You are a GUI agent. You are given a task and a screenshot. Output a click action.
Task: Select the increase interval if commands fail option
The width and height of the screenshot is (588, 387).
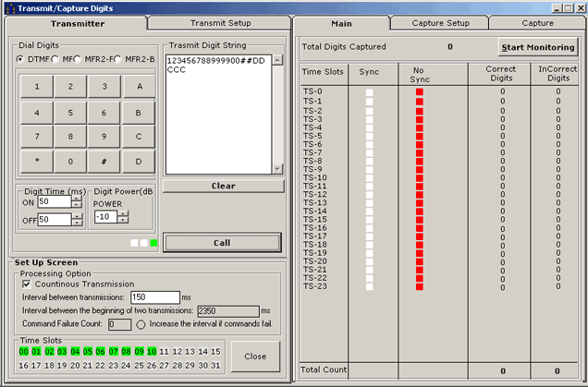142,324
